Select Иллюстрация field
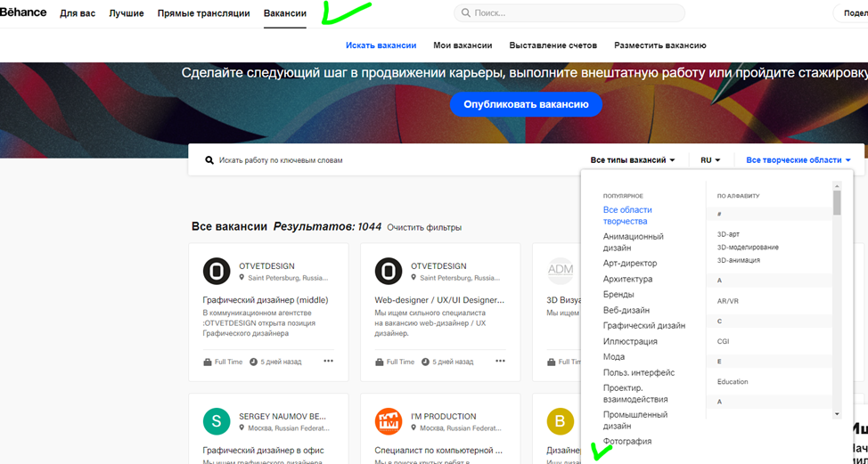 click(630, 341)
